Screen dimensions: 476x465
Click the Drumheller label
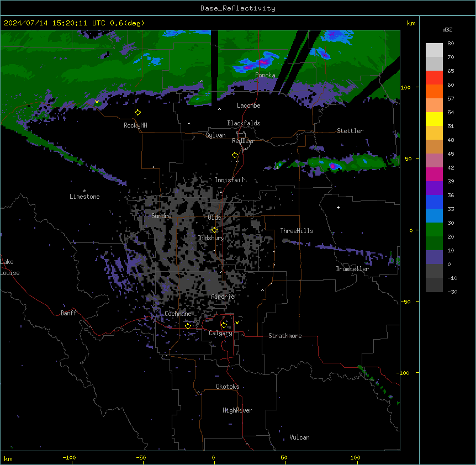[x=352, y=269]
